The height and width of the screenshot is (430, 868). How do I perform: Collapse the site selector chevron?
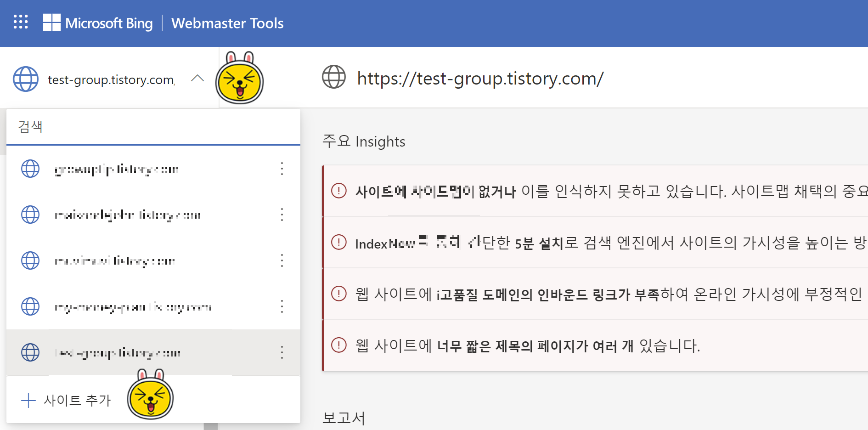click(197, 79)
